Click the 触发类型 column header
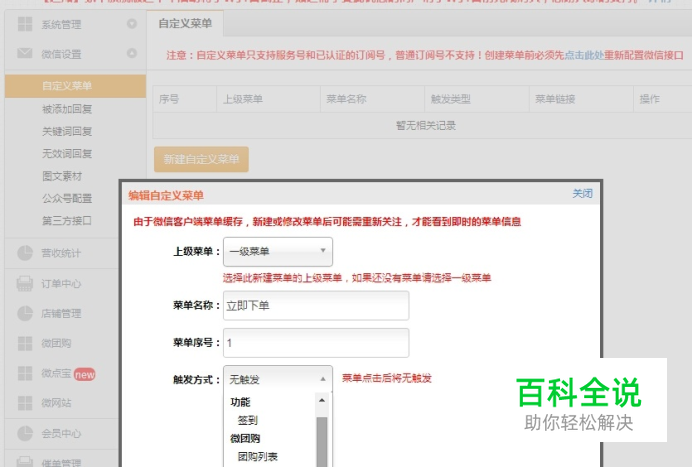Screen dimensions: 692x467 click(x=477, y=99)
